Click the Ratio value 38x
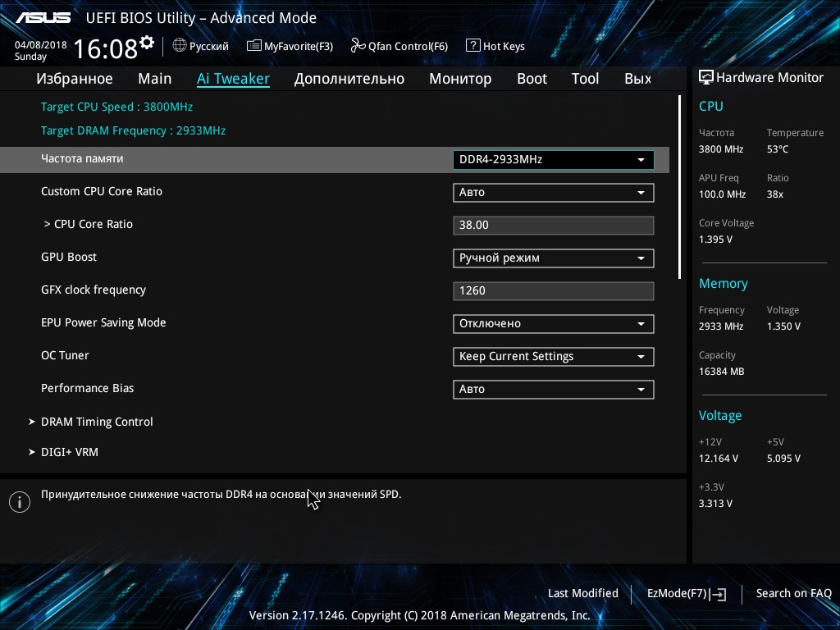This screenshot has width=840, height=630. [x=774, y=194]
